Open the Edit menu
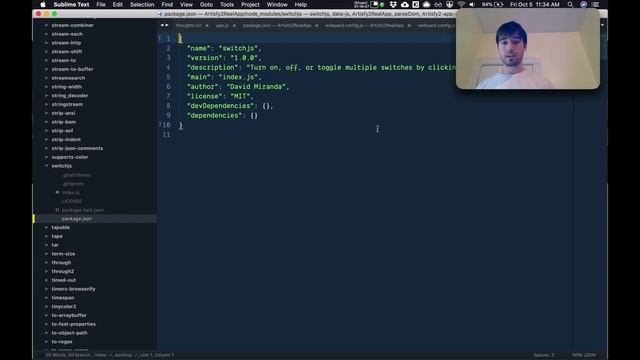640x360 pixels. (118, 4)
